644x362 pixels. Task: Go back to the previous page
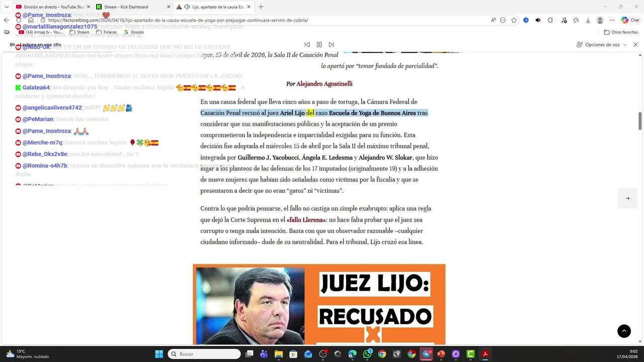(7, 20)
